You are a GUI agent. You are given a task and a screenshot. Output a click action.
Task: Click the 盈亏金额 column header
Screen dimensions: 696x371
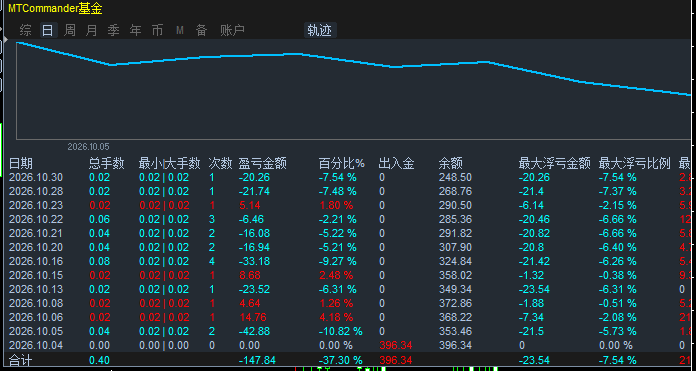coord(263,163)
